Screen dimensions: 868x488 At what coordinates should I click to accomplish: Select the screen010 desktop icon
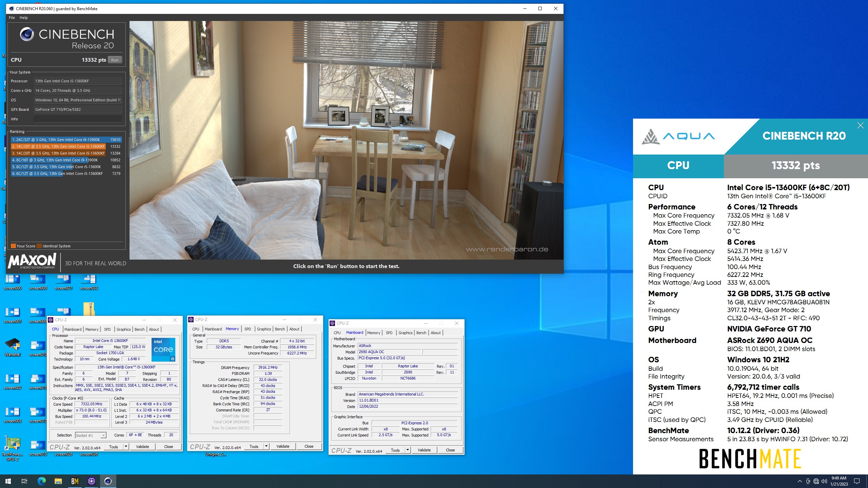tap(38, 348)
